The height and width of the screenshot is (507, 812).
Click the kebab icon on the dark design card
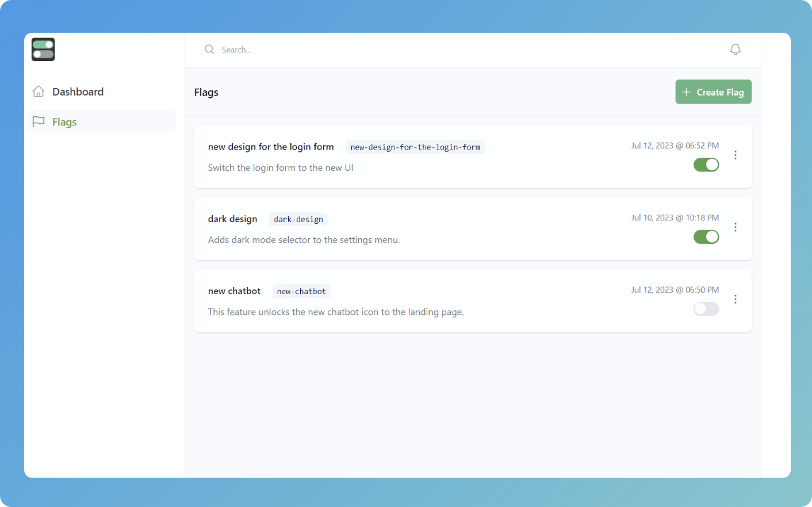(736, 227)
